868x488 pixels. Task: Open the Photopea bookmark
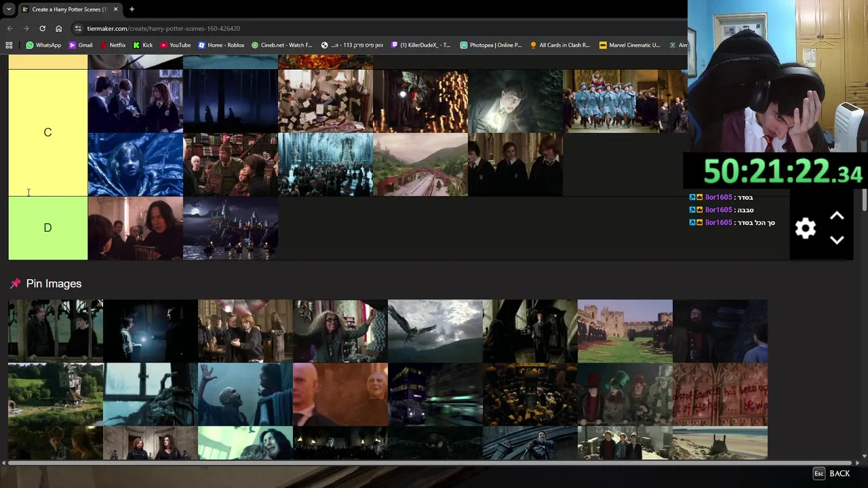[x=491, y=45]
